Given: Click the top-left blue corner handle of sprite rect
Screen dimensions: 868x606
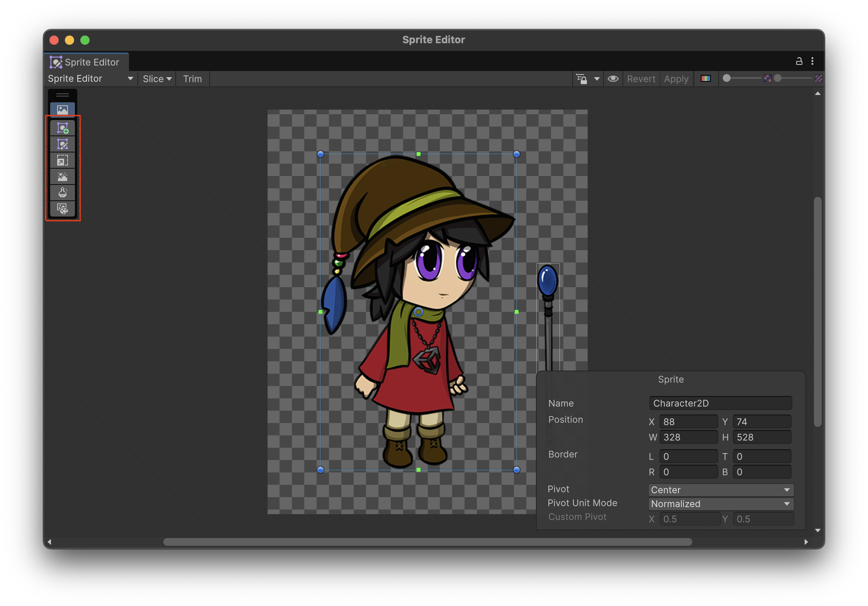Looking at the screenshot, I should pos(320,154).
